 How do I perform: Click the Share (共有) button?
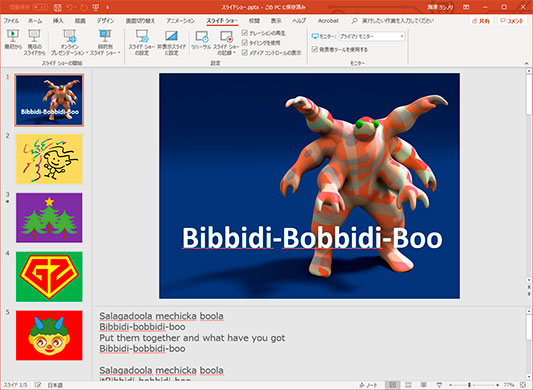(x=481, y=21)
